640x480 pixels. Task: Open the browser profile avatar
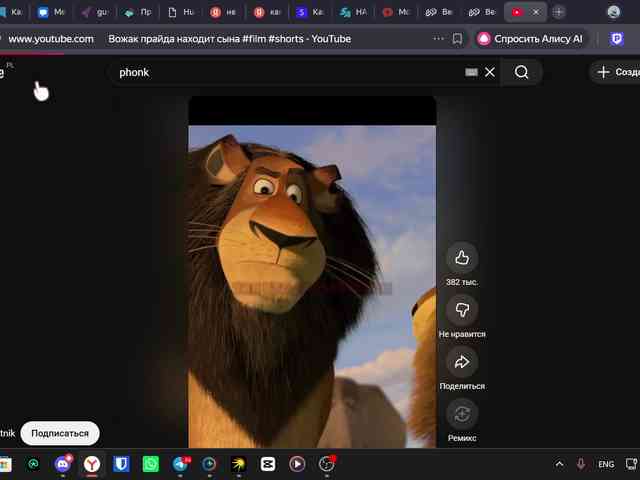pos(613,12)
